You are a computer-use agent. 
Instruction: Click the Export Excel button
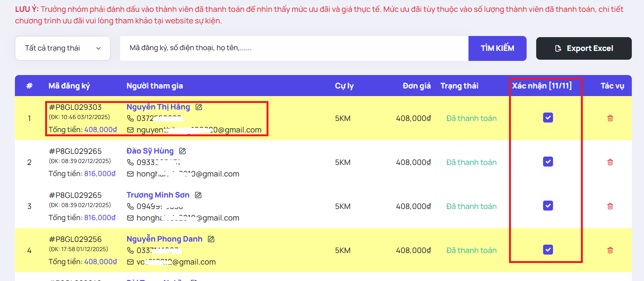(584, 48)
